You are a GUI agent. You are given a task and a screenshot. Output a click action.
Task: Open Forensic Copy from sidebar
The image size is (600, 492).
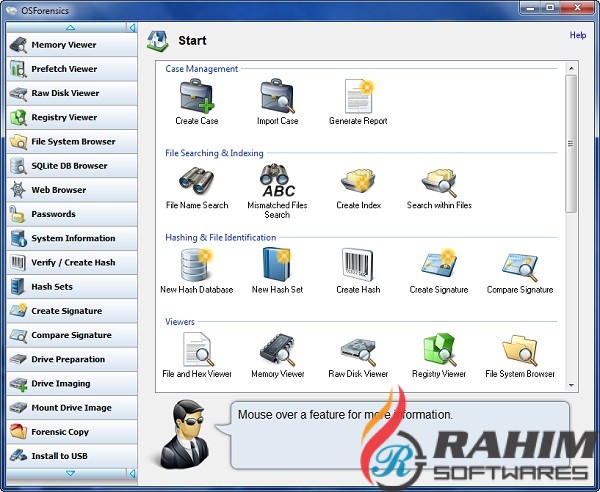(72, 432)
